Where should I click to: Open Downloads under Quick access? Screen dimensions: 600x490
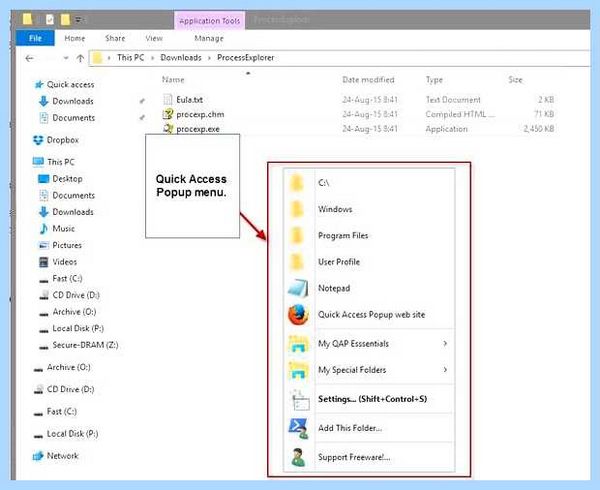coord(73,101)
